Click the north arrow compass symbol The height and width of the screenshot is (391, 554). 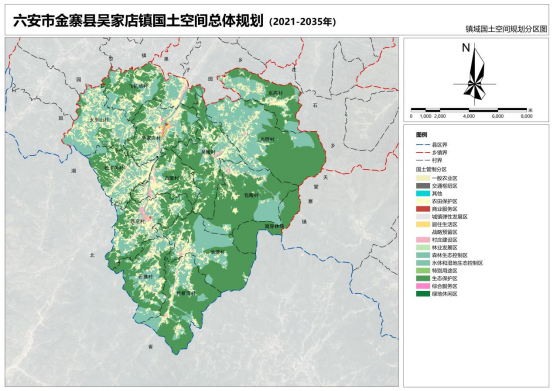(475, 74)
